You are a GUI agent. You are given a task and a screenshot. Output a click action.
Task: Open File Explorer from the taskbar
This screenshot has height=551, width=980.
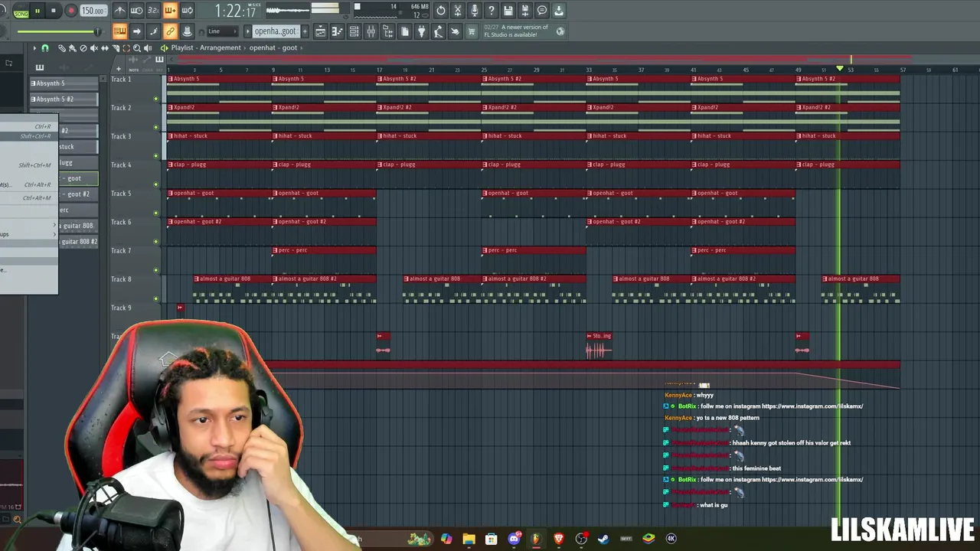click(469, 539)
